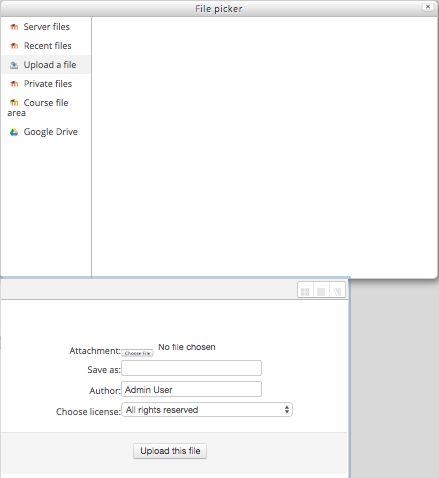439x478 pixels.
Task: Click the Choose File attachment button
Action: pyautogui.click(x=137, y=353)
